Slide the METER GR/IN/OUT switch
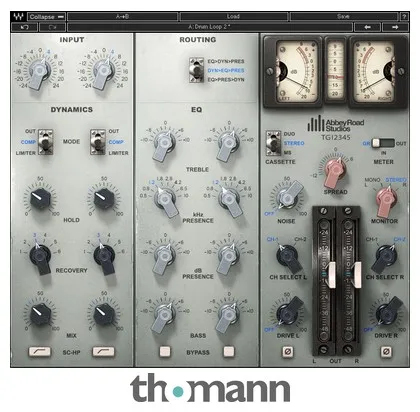 point(383,143)
